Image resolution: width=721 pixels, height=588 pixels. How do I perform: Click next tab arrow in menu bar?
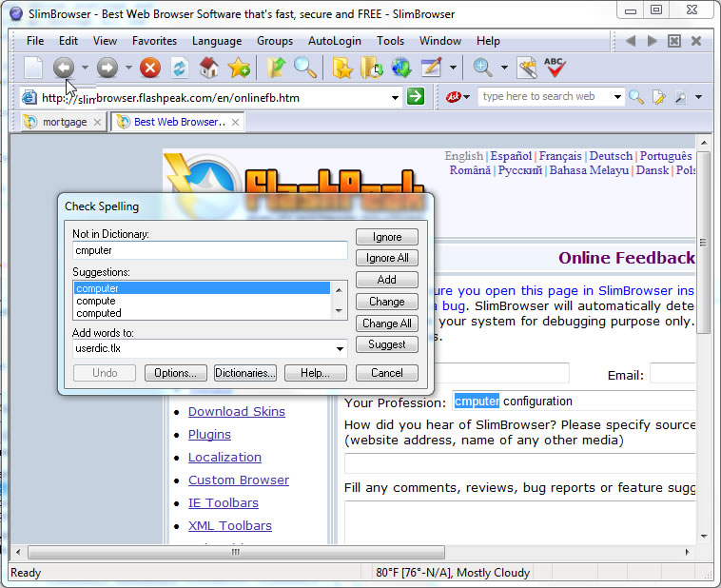[652, 41]
